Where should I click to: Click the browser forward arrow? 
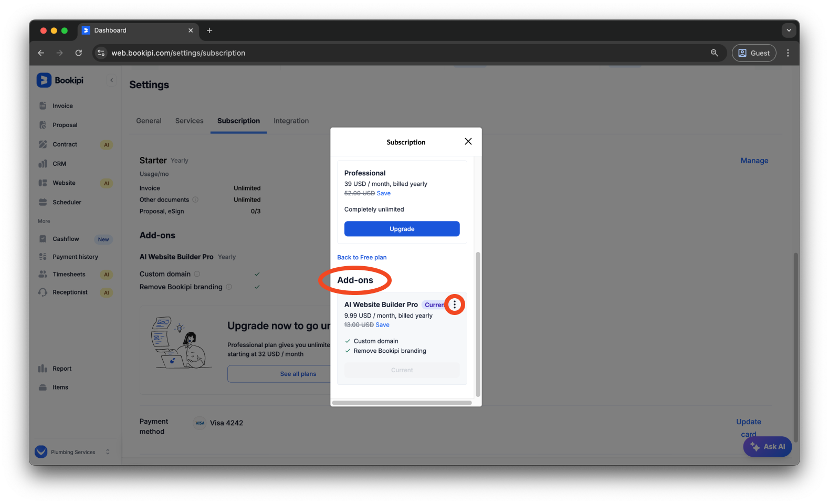(60, 53)
